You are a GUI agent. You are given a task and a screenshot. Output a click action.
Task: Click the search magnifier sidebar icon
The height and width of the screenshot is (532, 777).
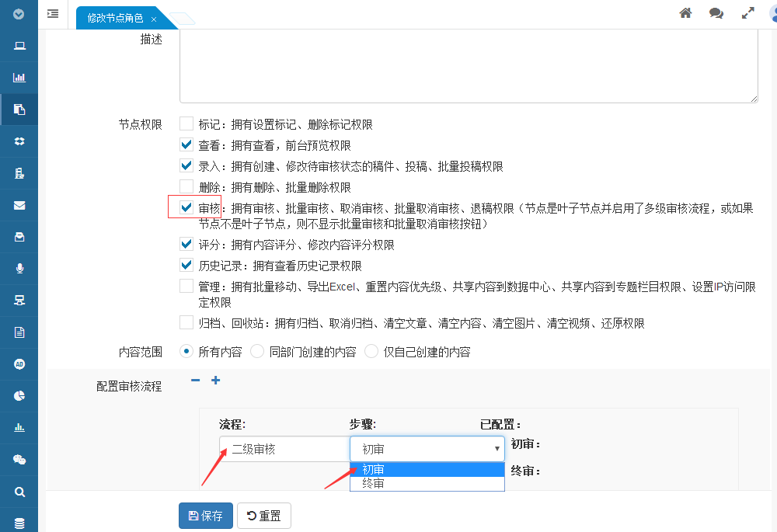point(19,491)
